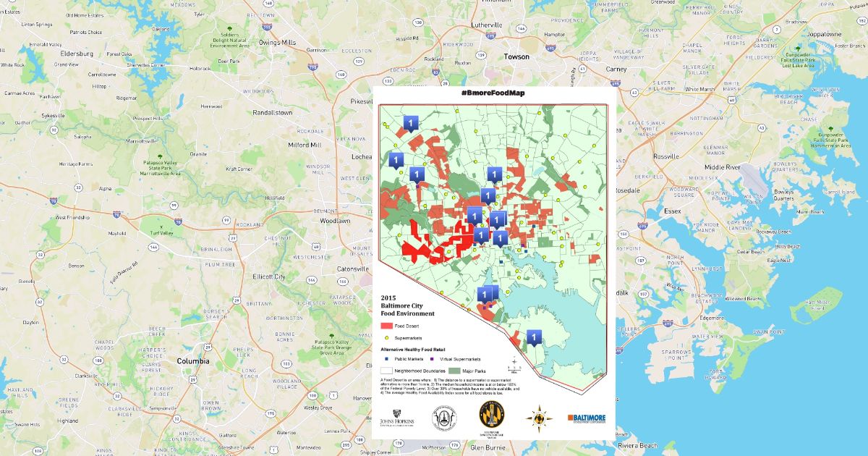The width and height of the screenshot is (868, 456).
Task: Click the northernmost blue marker on the food map
Action: click(x=412, y=124)
